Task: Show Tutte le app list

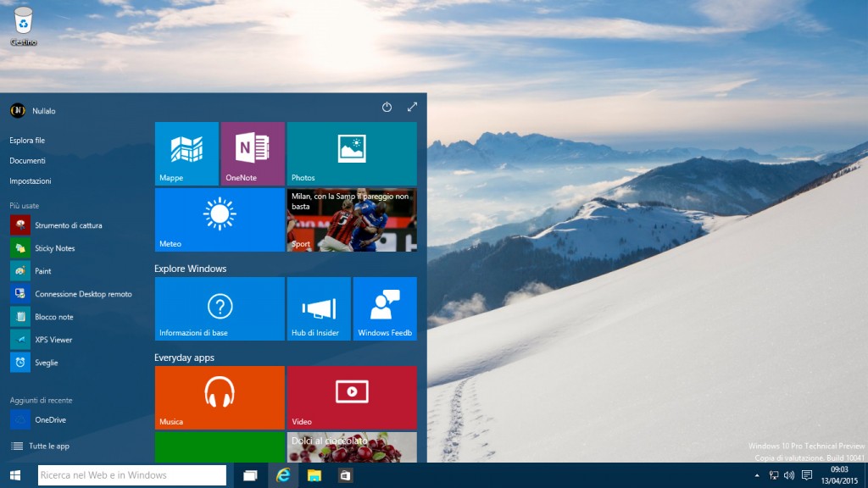Action: click(41, 446)
